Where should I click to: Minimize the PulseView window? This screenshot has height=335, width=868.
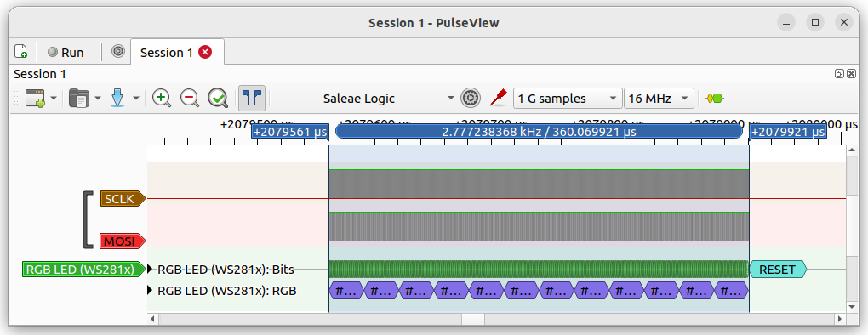tap(786, 23)
